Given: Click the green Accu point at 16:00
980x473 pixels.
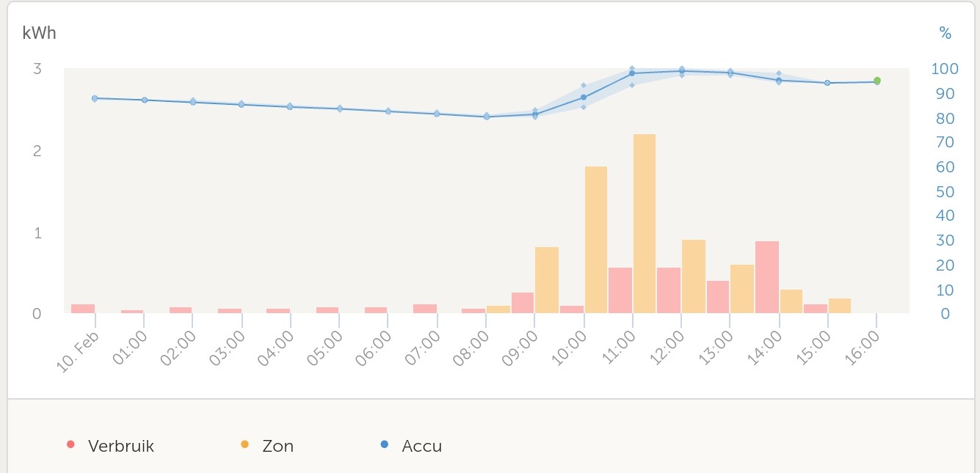Looking at the screenshot, I should [876, 81].
